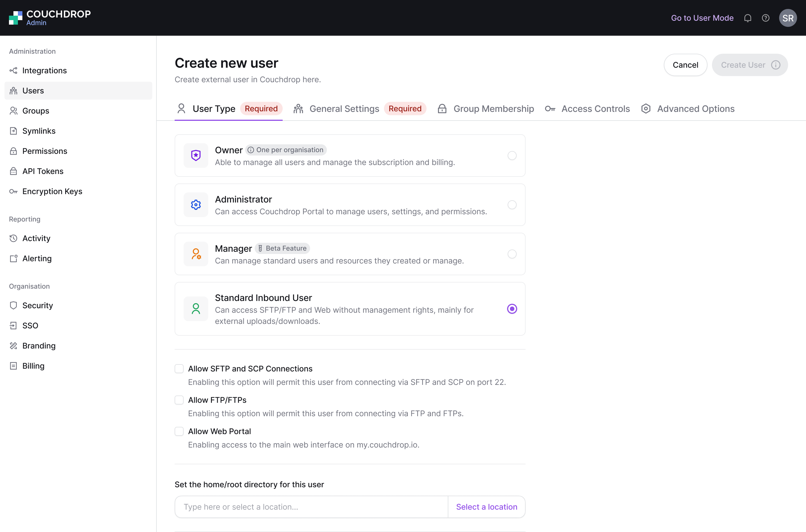The height and width of the screenshot is (532, 806).
Task: Open Branding in the sidebar
Action: pyautogui.click(x=78, y=346)
